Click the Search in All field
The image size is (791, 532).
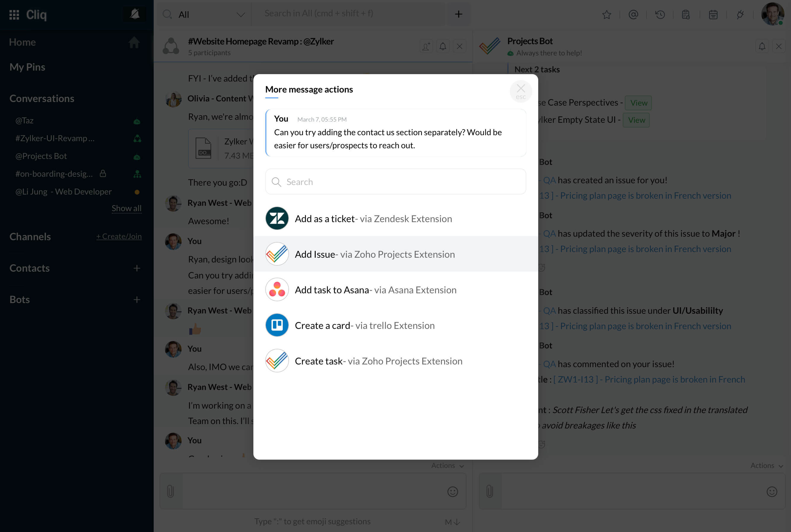(x=348, y=14)
